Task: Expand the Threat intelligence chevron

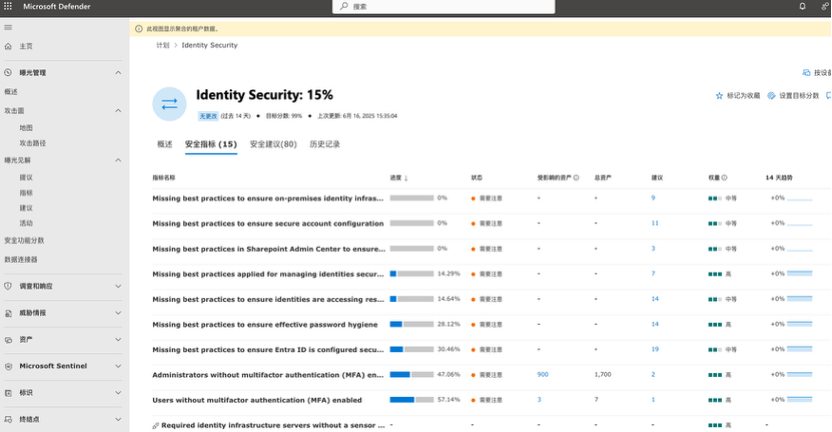Action: coord(118,313)
